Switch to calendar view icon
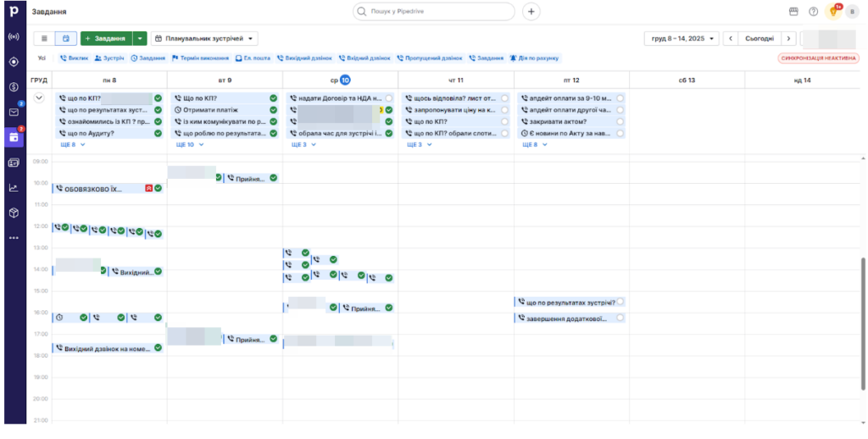868x439 pixels. pyautogui.click(x=66, y=39)
